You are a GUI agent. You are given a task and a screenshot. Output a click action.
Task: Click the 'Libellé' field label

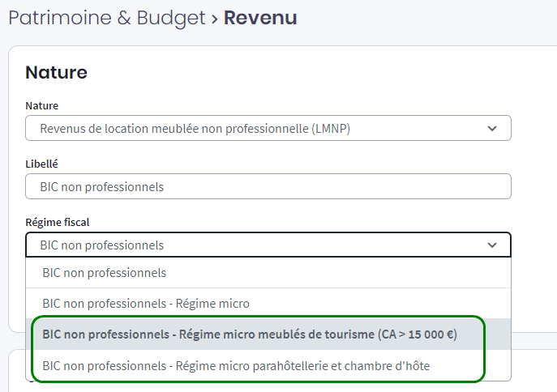41,164
